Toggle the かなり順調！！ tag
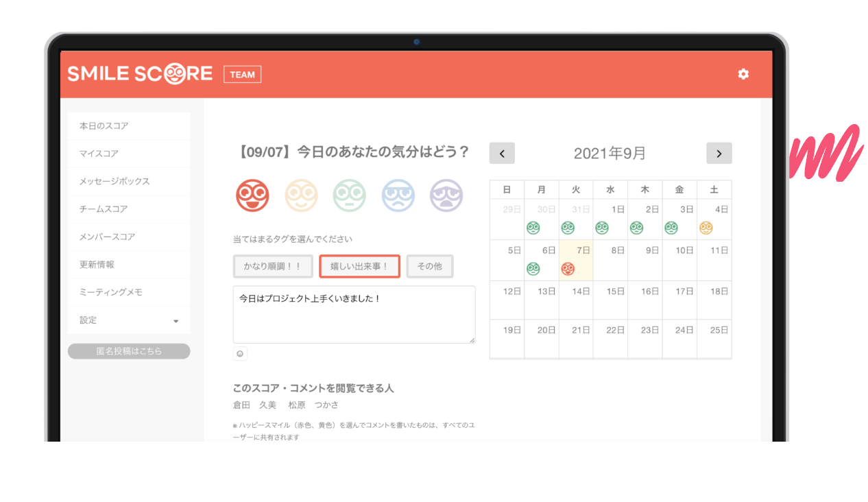 [x=273, y=266]
